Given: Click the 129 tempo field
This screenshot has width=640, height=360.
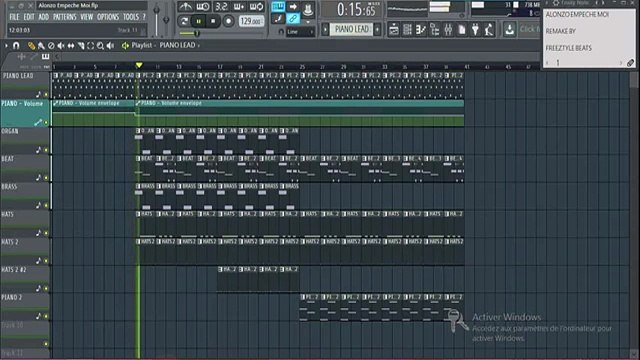Looking at the screenshot, I should [x=251, y=21].
